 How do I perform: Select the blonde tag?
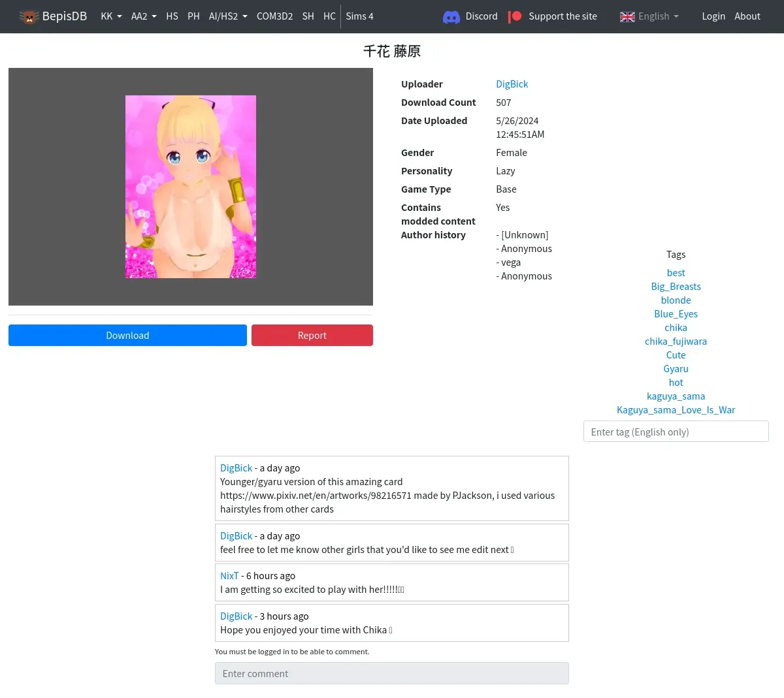pyautogui.click(x=676, y=300)
